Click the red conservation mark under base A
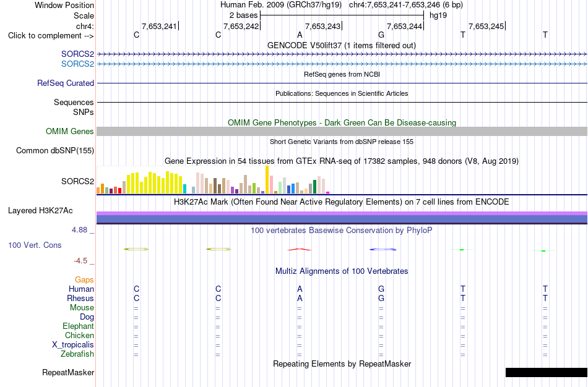Image resolution: width=588 pixels, height=387 pixels. tap(299, 249)
